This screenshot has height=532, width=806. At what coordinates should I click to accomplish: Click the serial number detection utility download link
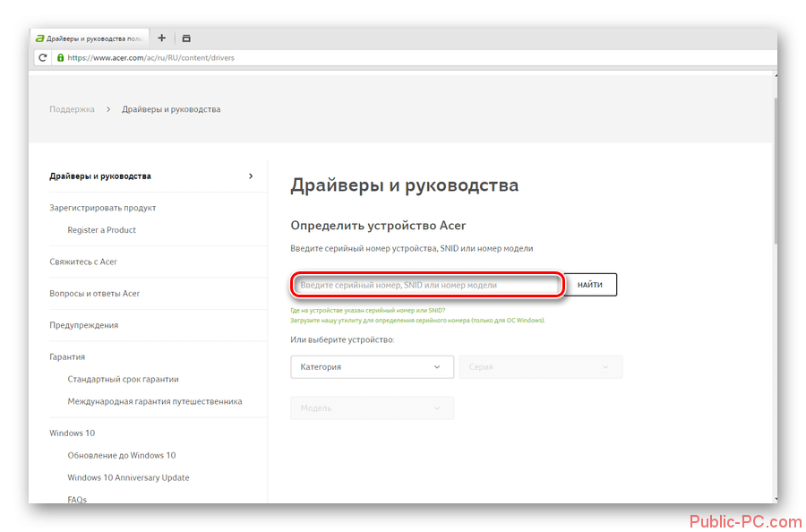[x=416, y=320]
